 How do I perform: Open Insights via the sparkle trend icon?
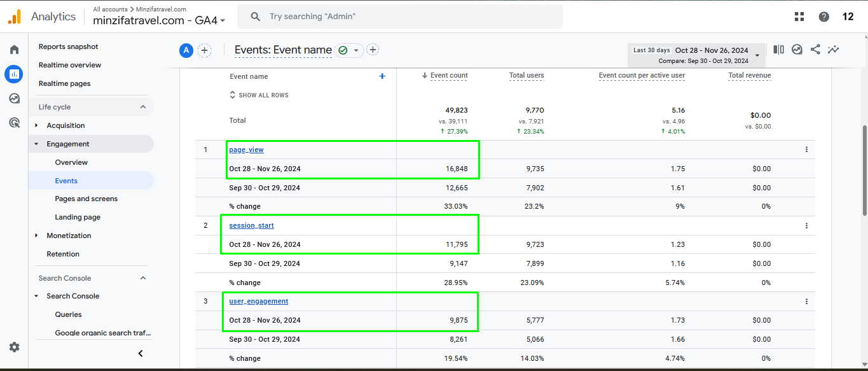point(834,50)
